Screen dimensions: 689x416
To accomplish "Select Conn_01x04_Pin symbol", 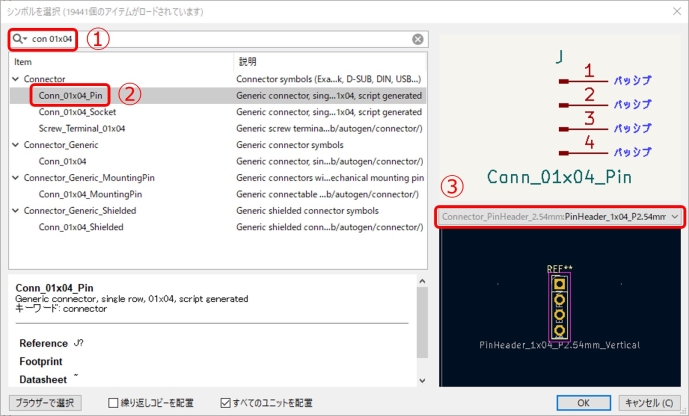I will [x=70, y=95].
